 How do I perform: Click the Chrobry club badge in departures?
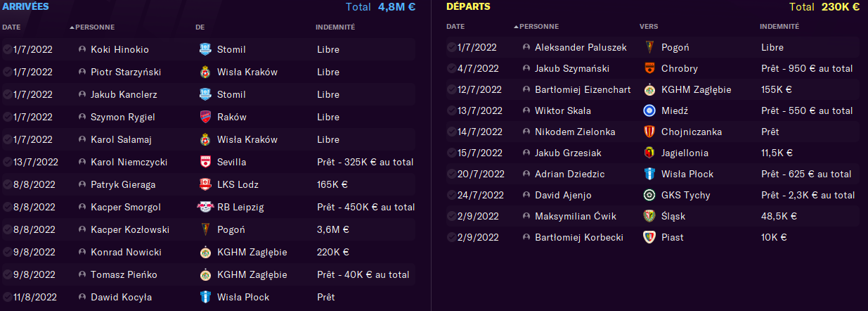pos(649,68)
